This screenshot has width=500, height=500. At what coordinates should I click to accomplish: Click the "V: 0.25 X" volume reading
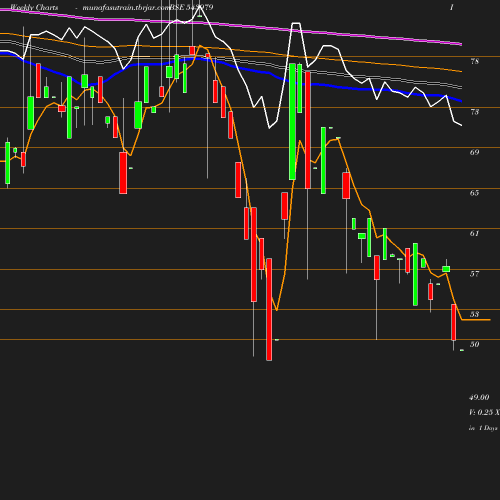click(484, 412)
